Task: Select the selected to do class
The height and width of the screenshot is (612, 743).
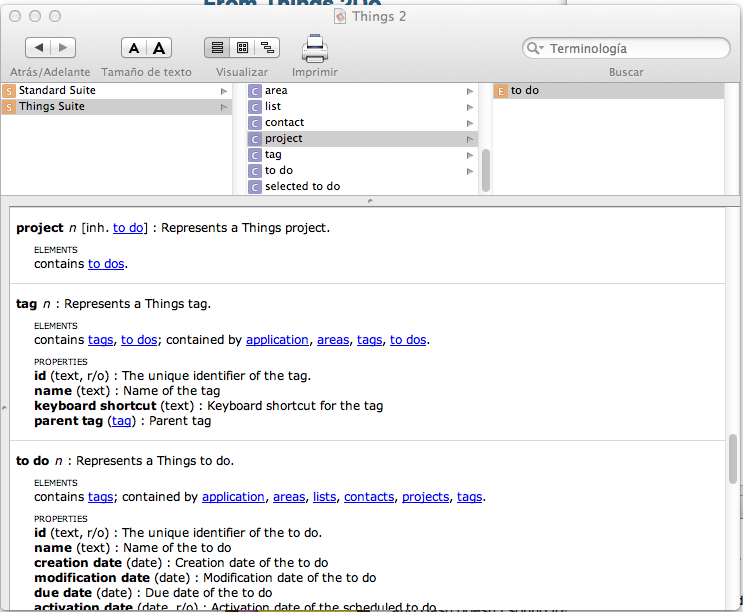Action: pyautogui.click(x=302, y=187)
